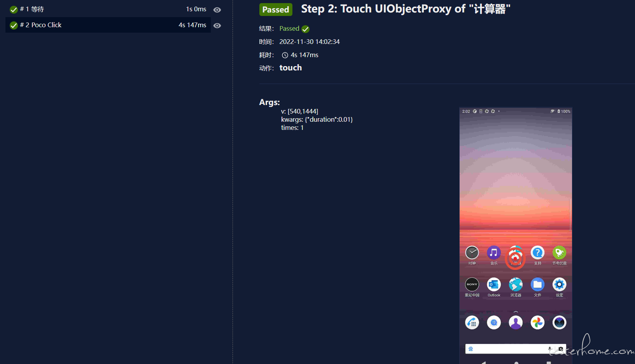Toggle eye icon for Poco Click step
635x364 pixels.
click(x=217, y=26)
